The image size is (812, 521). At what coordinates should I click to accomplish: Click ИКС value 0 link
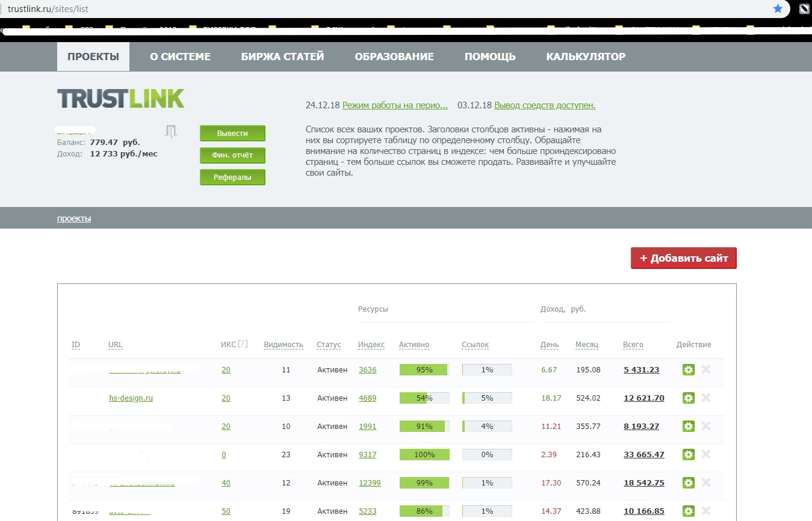pos(224,454)
